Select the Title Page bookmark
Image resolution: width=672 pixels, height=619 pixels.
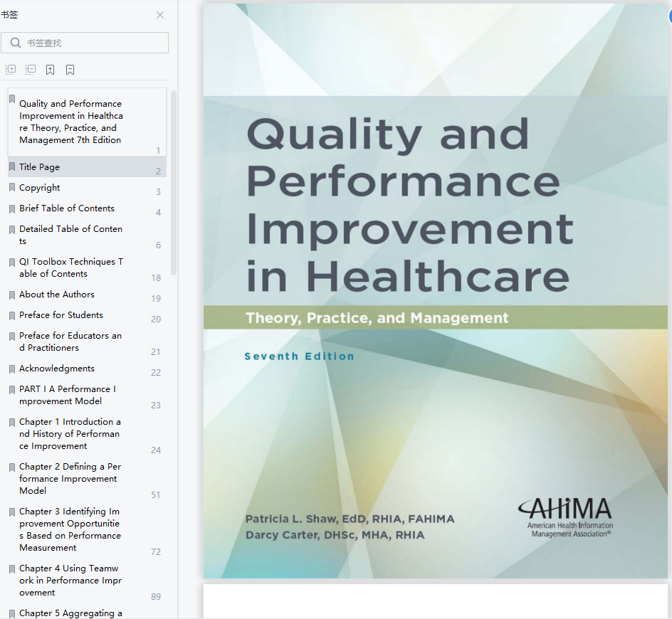click(x=87, y=167)
